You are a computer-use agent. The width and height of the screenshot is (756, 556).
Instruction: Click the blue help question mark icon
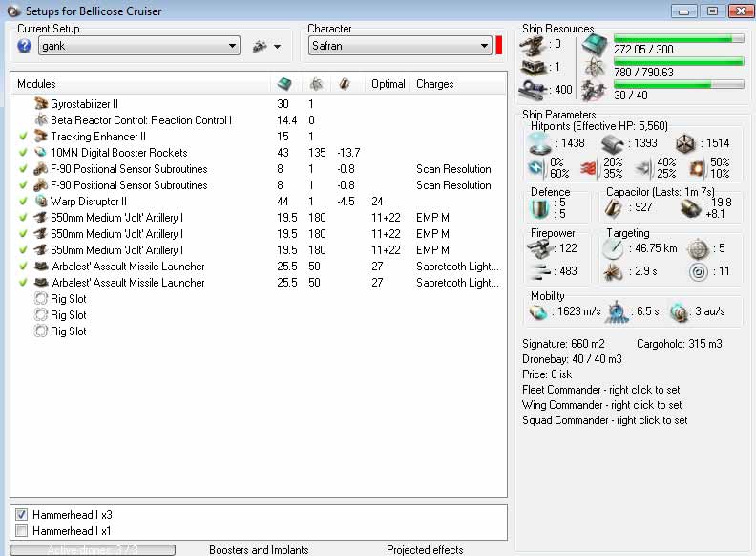coord(25,46)
